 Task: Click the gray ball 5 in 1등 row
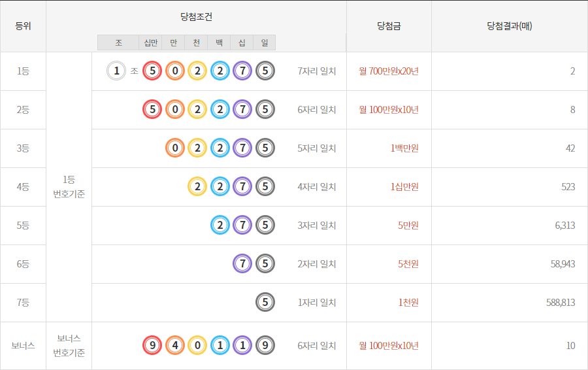(x=265, y=71)
